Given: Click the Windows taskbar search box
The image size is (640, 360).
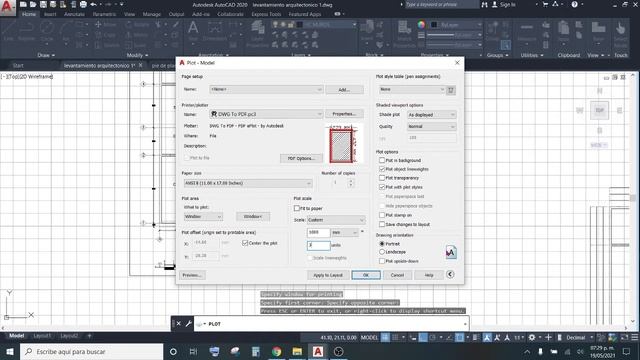Looking at the screenshot, I should pos(91,351).
